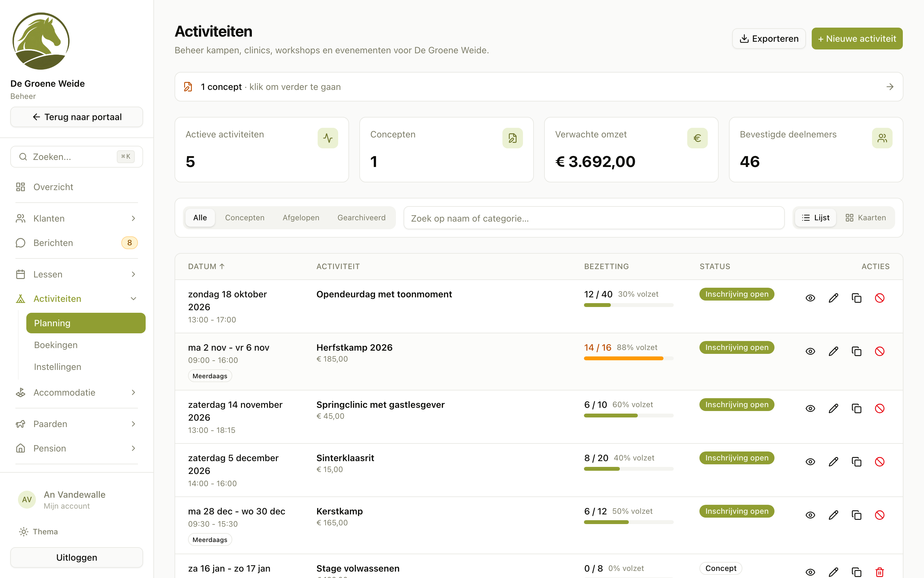Screen dimensions: 924x578
Task: Go back with Terug naar portaal
Action: pyautogui.click(x=77, y=117)
